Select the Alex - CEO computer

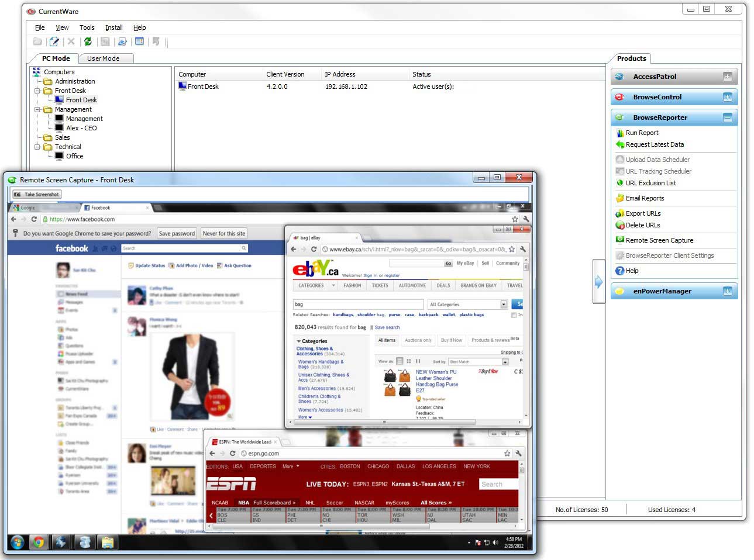tap(81, 128)
